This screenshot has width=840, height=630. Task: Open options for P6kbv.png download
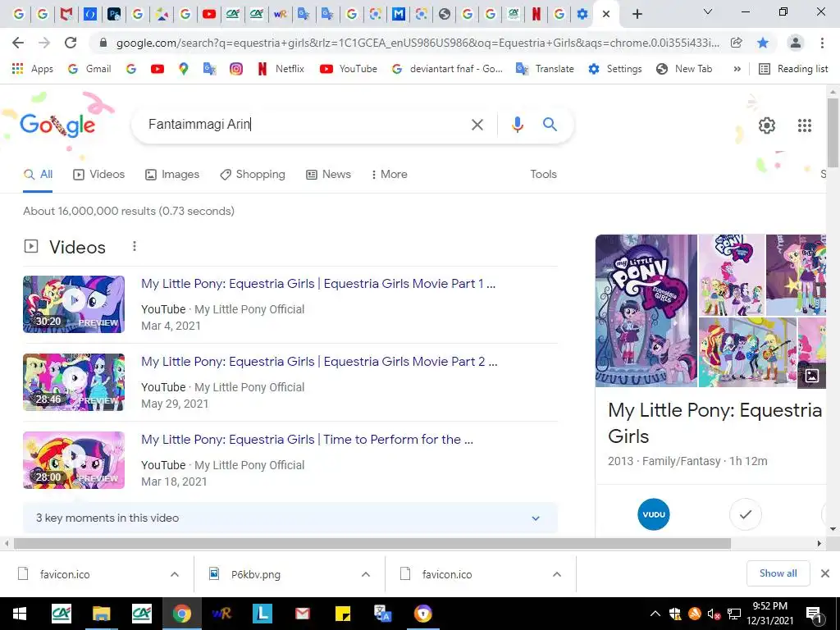tap(365, 574)
